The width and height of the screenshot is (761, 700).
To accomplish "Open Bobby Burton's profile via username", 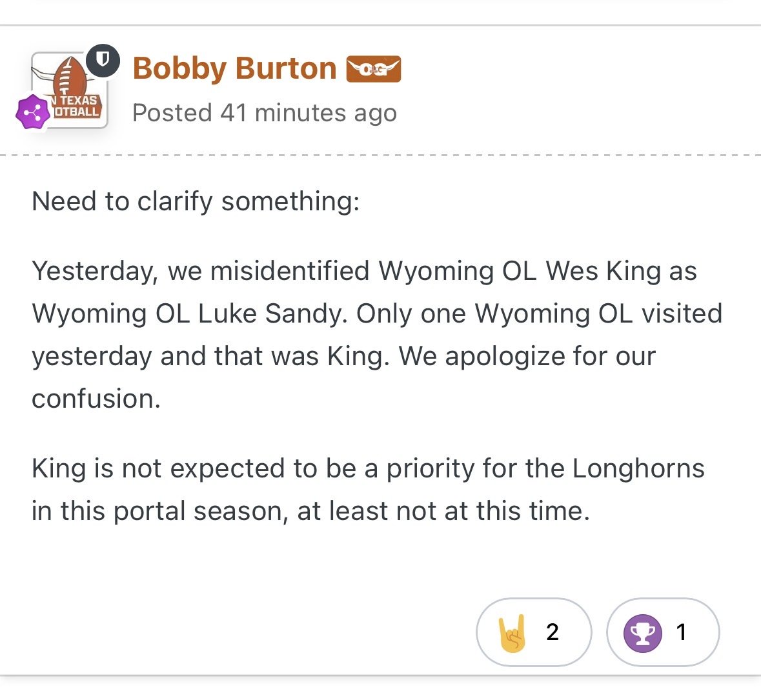I will [x=234, y=68].
